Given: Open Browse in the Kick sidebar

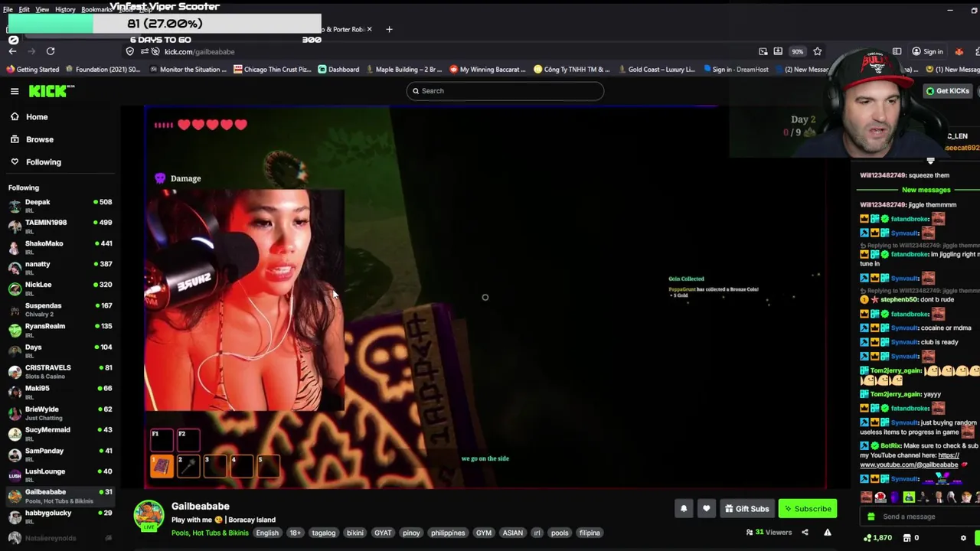Looking at the screenshot, I should [x=39, y=139].
